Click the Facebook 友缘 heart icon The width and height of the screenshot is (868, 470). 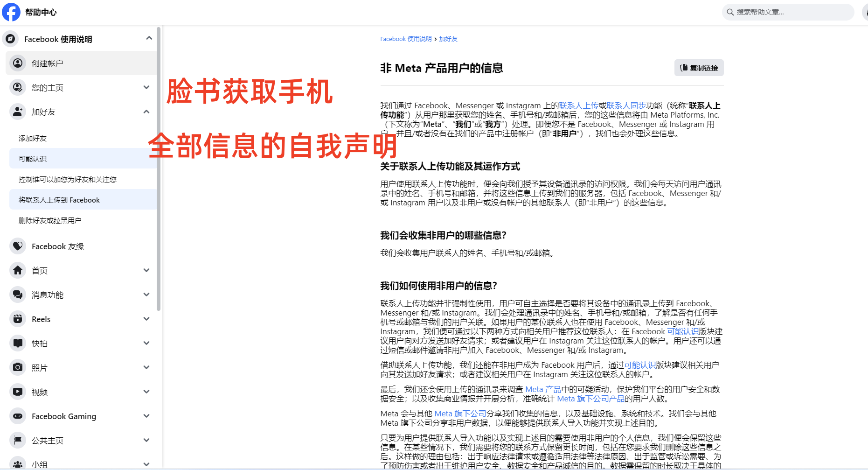[18, 246]
